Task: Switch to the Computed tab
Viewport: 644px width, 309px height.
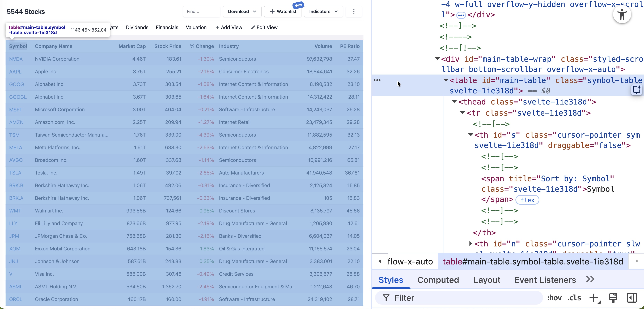Action: tap(438, 280)
